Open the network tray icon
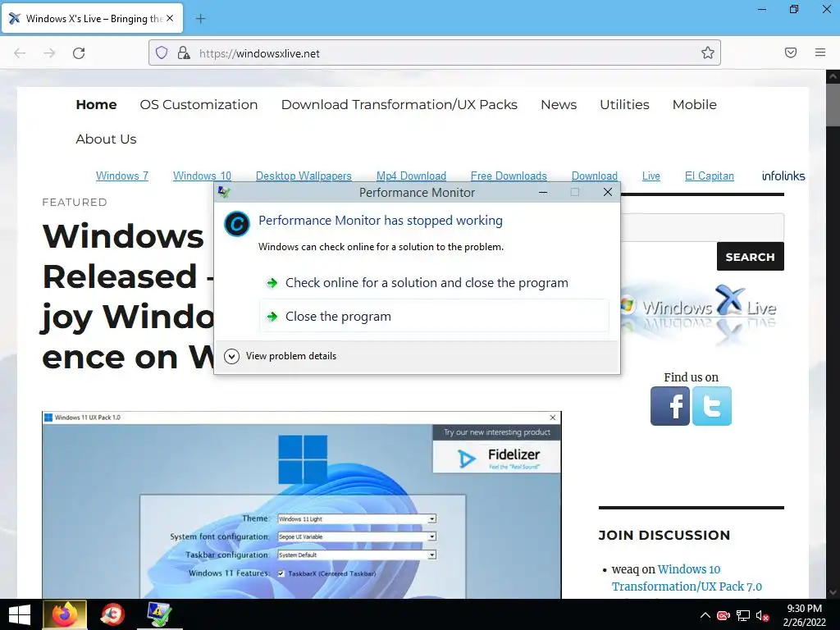This screenshot has width=840, height=630. coord(743,615)
